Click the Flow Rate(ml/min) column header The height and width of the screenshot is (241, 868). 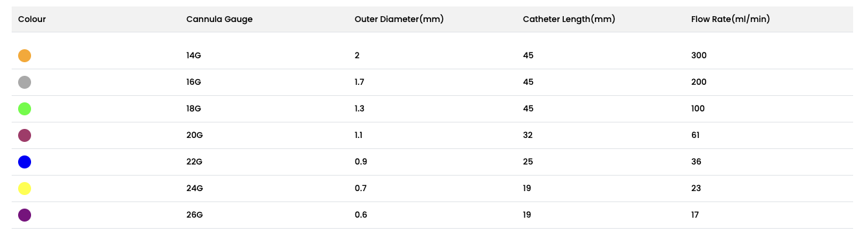click(730, 19)
